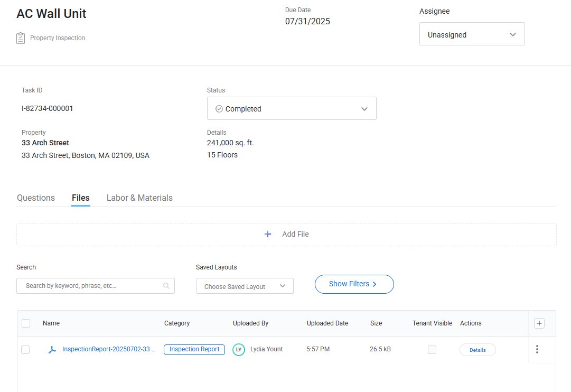This screenshot has width=571, height=392.
Task: Click the plus icon to add table column
Action: tap(539, 323)
